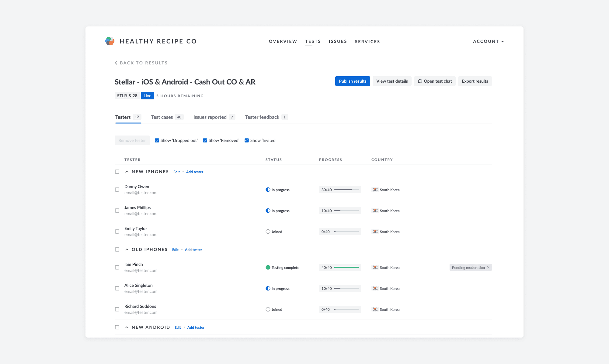Image resolution: width=609 pixels, height=364 pixels.
Task: Switch to the Testers tab
Action: 128,117
